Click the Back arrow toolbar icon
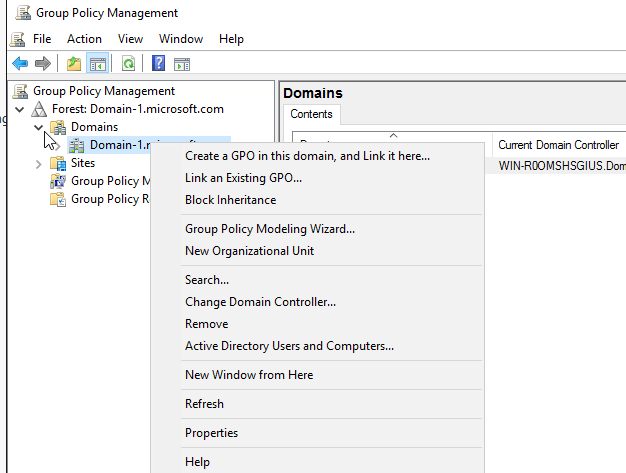Viewport: 626px width, 473px height. point(20,63)
